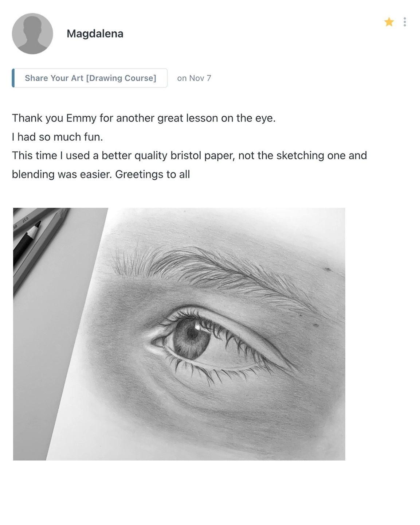Screen dimensions: 420x525
Task: Click the '[Drawing Course]' part of tag
Action: click(121, 78)
